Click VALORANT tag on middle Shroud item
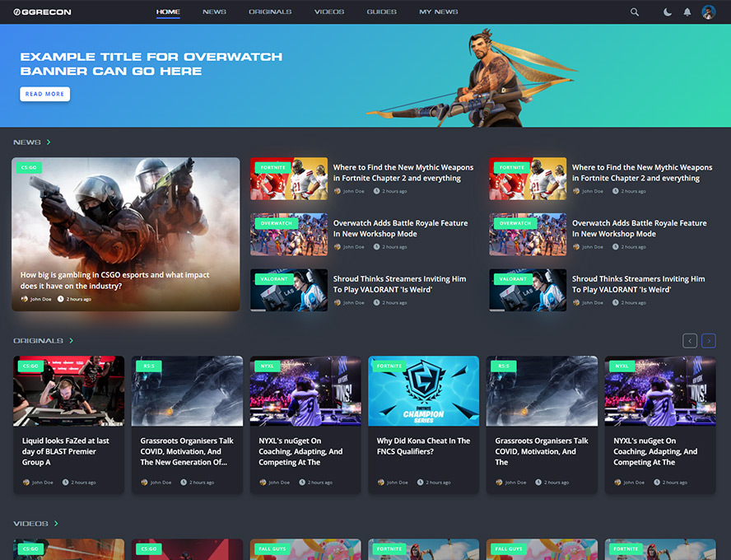Screen dimensions: 731x560 (x=274, y=279)
